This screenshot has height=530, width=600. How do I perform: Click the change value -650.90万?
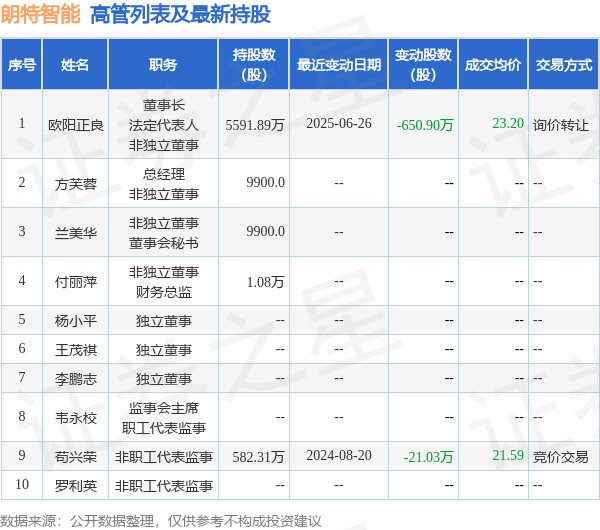pyautogui.click(x=425, y=125)
